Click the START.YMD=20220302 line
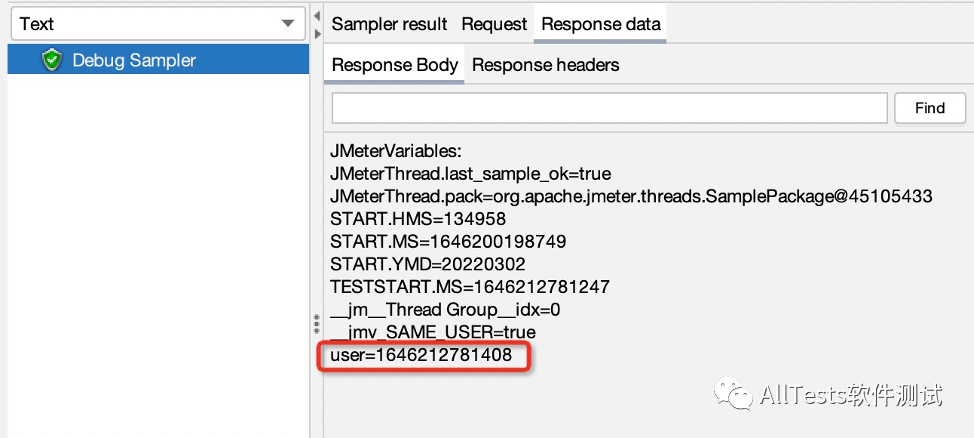Screen dimensions: 974x438 tap(428, 264)
